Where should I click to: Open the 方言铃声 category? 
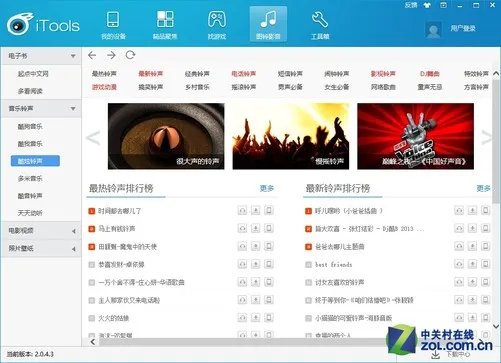click(x=476, y=87)
